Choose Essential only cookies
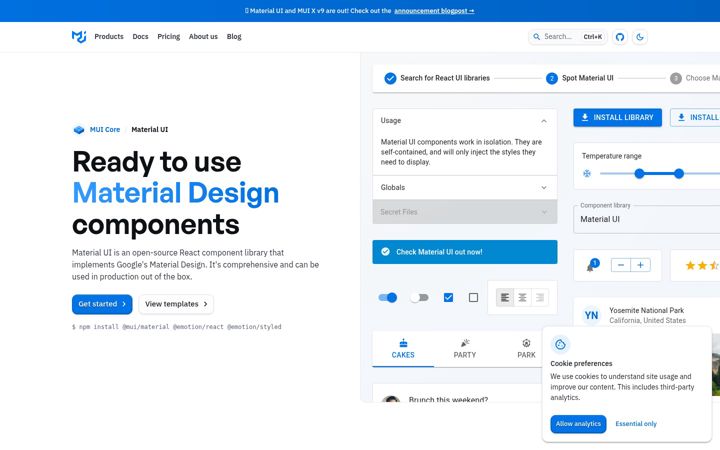The image size is (720, 450). coord(636,424)
